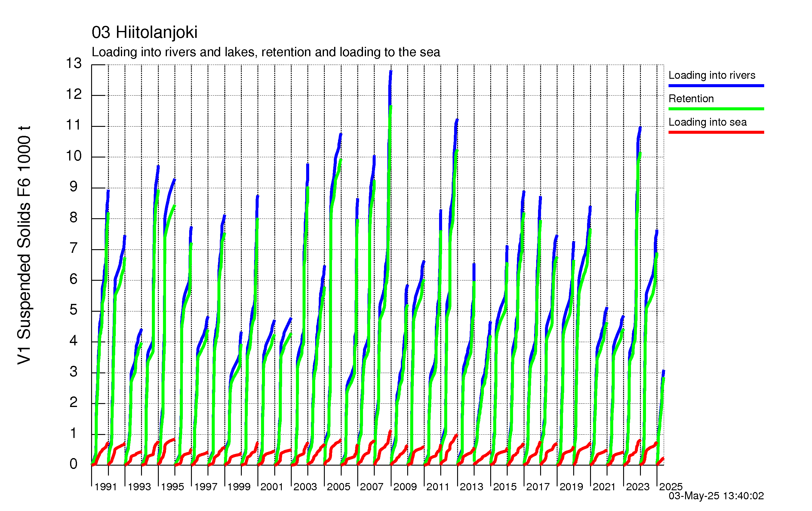Click the x-axis year label 2007
Screen dimensions: 812x511
click(x=372, y=487)
